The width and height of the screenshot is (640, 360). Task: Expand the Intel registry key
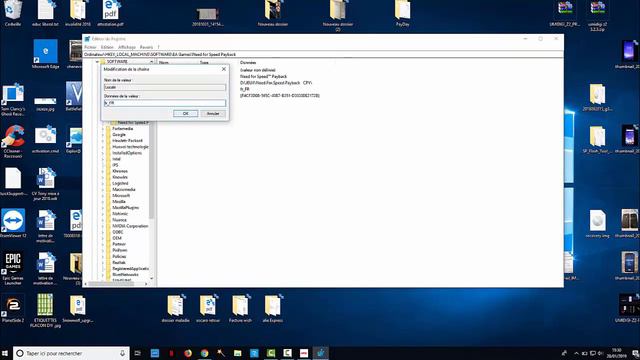tap(103, 159)
